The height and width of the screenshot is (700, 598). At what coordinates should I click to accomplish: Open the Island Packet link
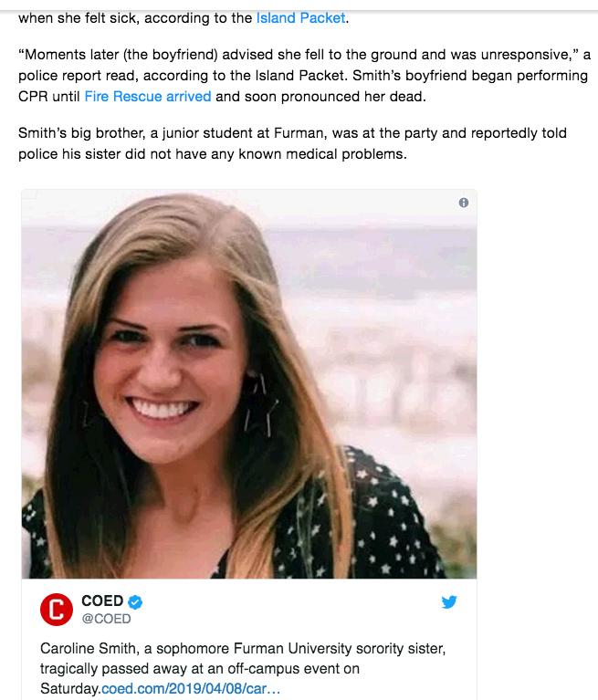click(x=300, y=18)
